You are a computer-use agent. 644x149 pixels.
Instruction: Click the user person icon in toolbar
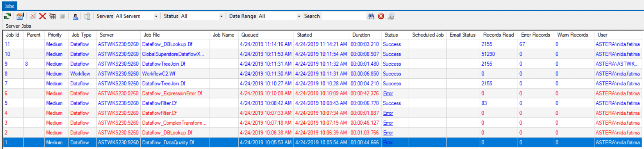(75, 16)
